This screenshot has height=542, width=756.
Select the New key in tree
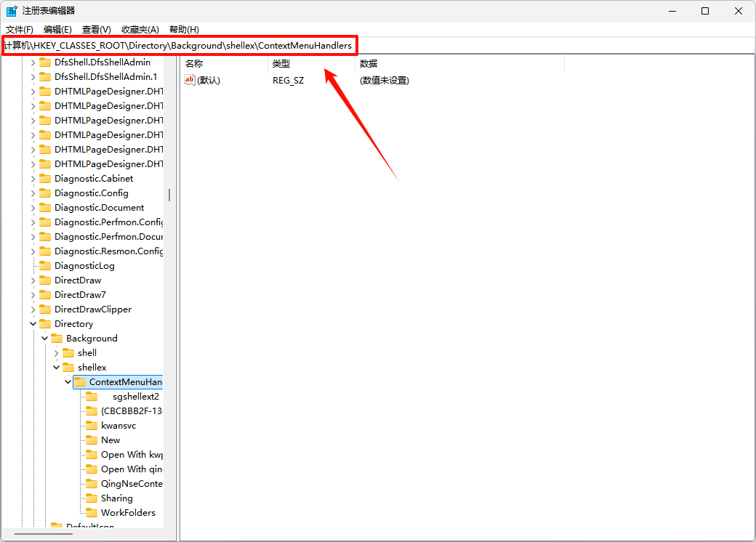click(x=110, y=440)
